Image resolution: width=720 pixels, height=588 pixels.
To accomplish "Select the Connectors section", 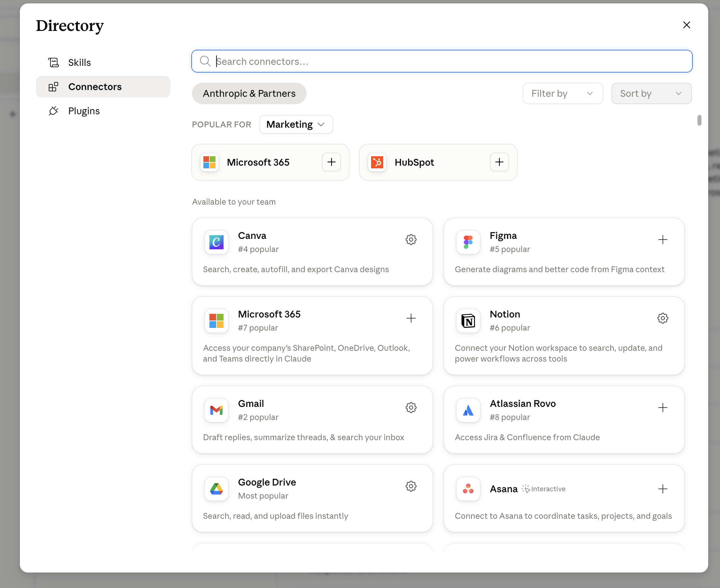I will (103, 87).
